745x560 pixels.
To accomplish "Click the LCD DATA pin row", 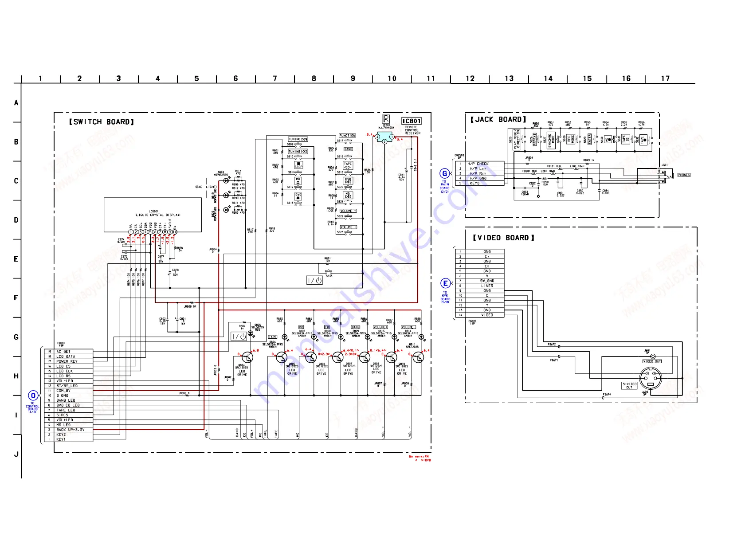I will 68,356.
